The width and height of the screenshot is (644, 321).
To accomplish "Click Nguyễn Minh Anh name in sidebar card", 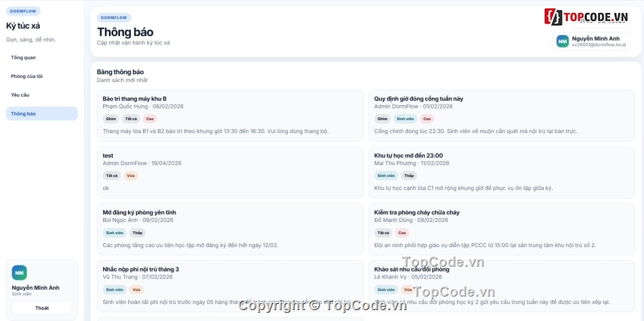I will coord(35,288).
